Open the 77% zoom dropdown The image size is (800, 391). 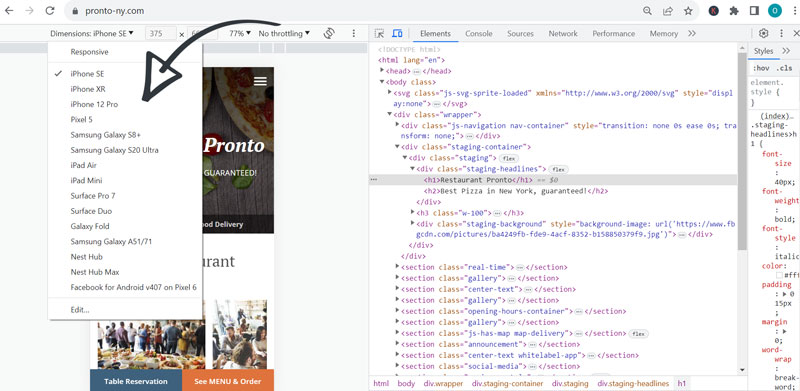coord(240,33)
